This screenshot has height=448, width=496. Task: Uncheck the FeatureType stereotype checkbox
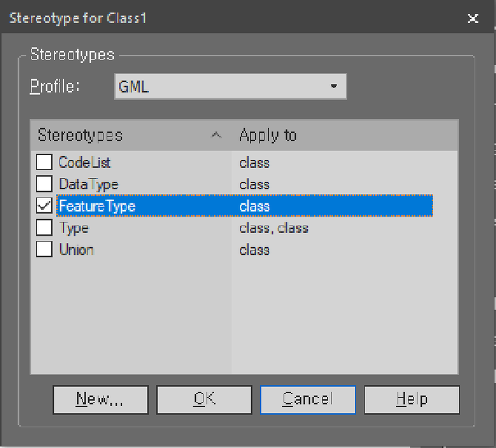click(44, 206)
